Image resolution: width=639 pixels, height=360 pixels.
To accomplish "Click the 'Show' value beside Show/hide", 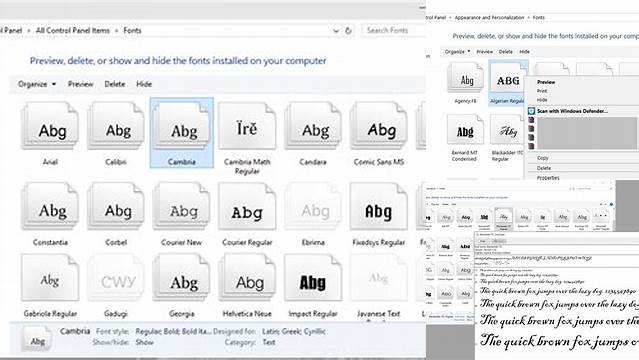I will click(x=144, y=342).
